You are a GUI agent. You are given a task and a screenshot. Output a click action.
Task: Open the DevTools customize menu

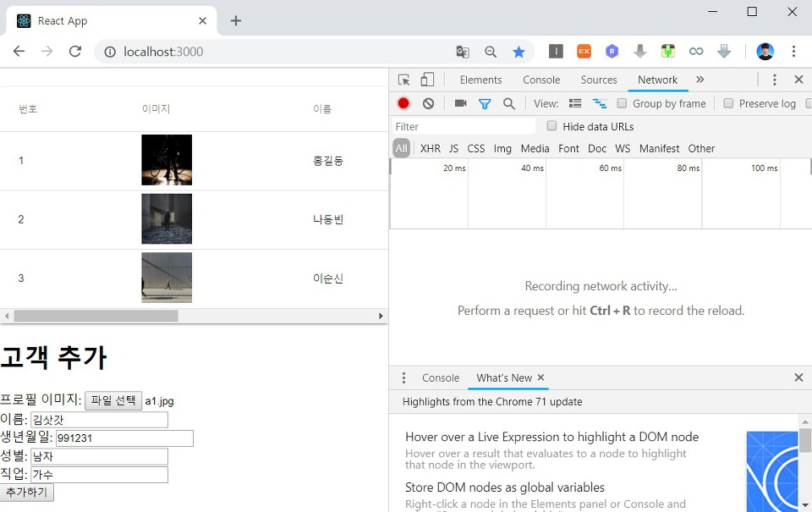pyautogui.click(x=775, y=79)
